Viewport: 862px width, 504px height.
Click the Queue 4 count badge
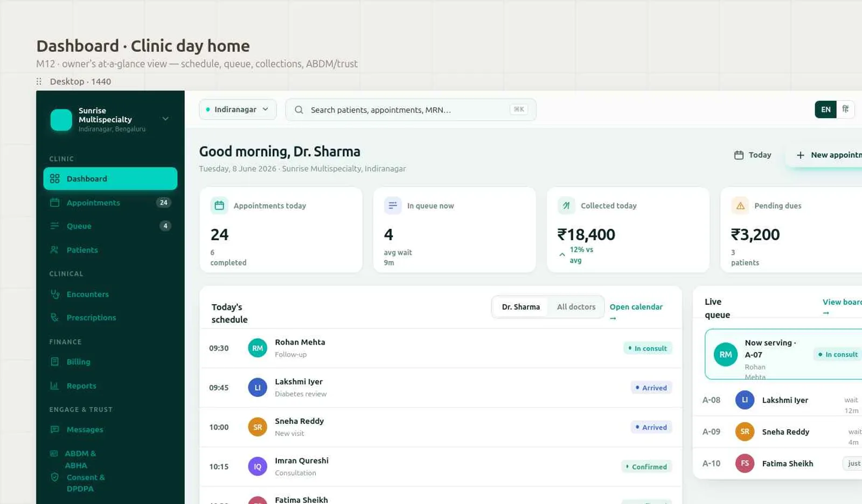(165, 226)
